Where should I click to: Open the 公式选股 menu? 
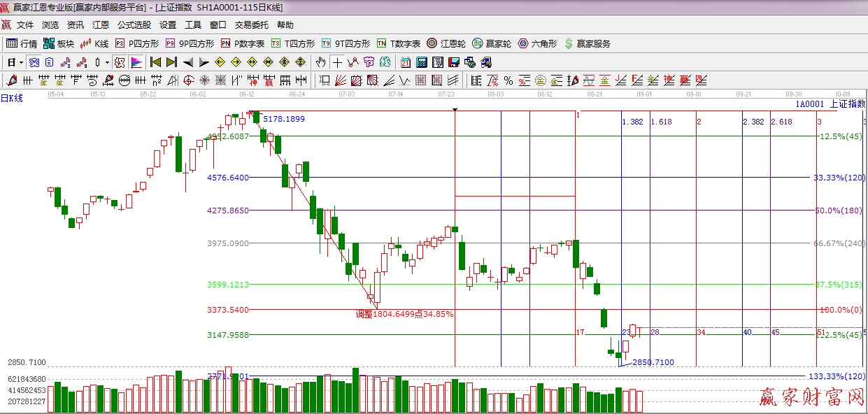[x=134, y=25]
